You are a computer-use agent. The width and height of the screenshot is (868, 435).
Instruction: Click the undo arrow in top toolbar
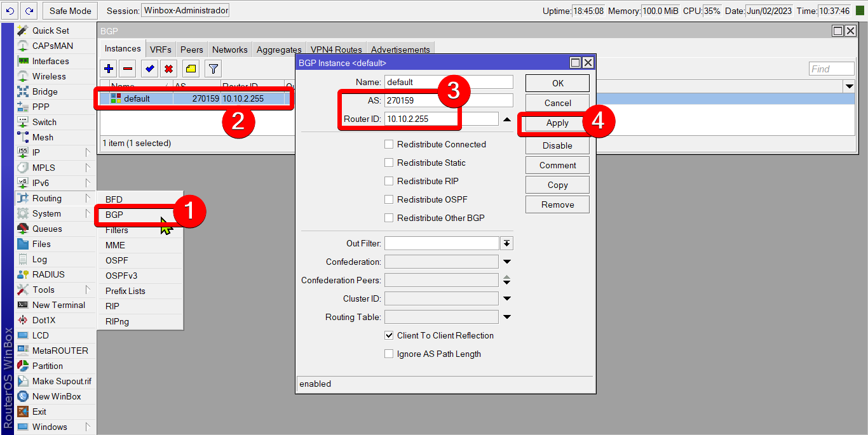click(x=10, y=11)
